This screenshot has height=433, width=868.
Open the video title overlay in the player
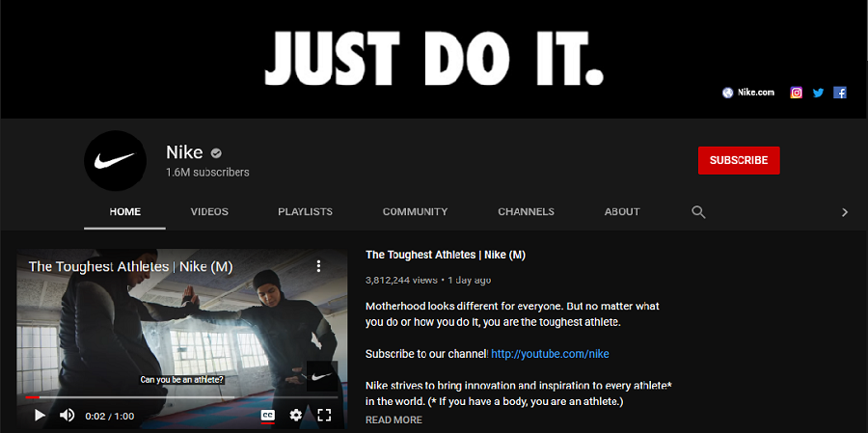130,267
